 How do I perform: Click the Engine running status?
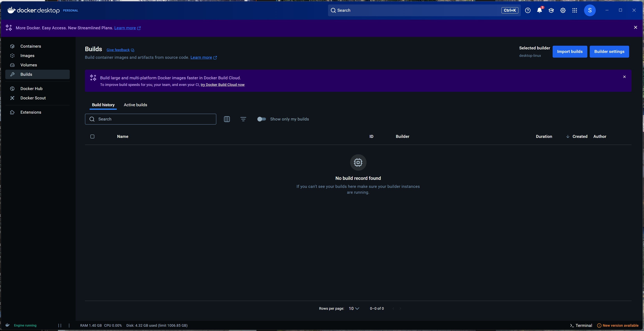(x=25, y=325)
